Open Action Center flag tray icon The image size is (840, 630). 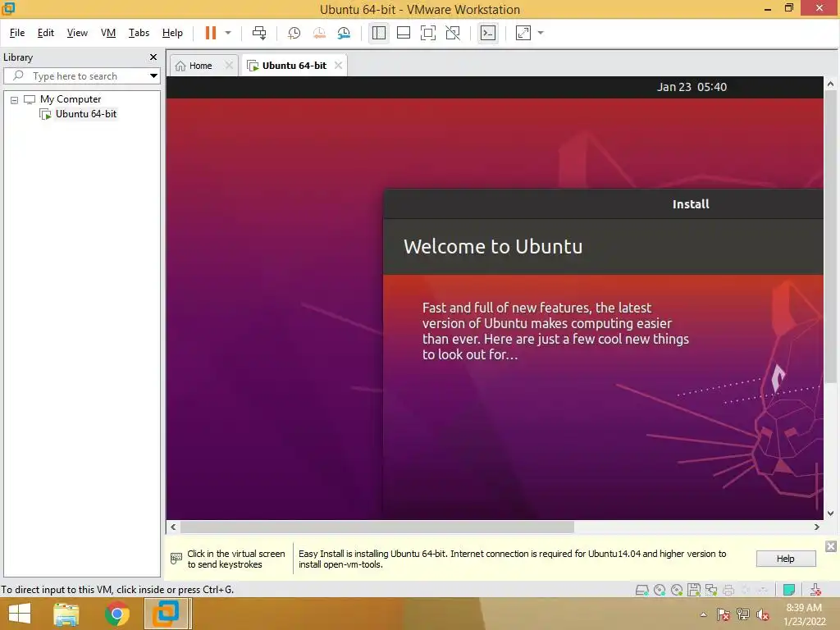pyautogui.click(x=724, y=614)
